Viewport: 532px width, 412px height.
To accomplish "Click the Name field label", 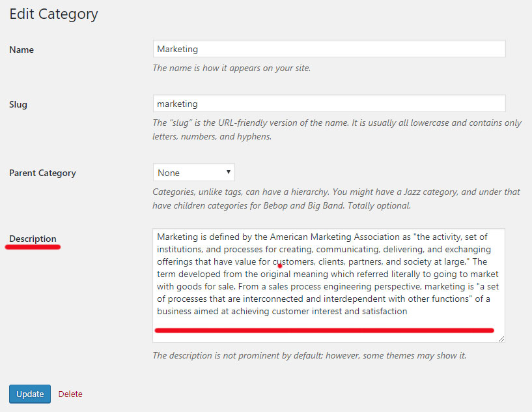I will [21, 50].
